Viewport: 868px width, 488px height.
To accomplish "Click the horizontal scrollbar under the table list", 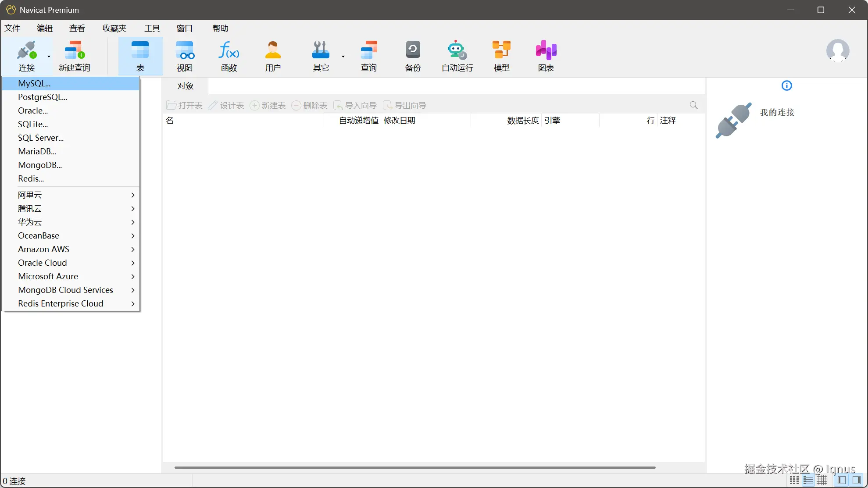I will (414, 467).
